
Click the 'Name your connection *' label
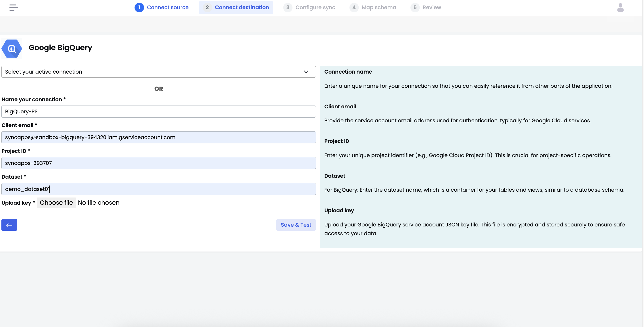[x=34, y=99]
